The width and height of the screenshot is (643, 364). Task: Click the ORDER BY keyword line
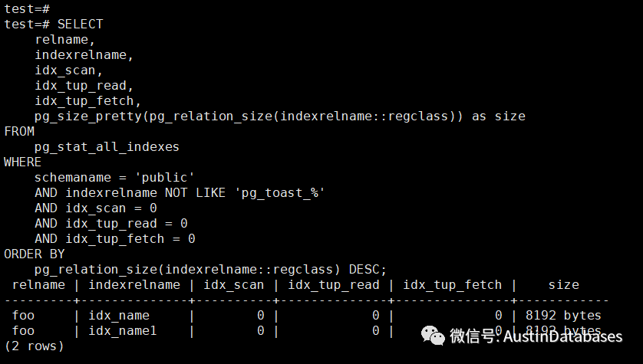coord(34,254)
